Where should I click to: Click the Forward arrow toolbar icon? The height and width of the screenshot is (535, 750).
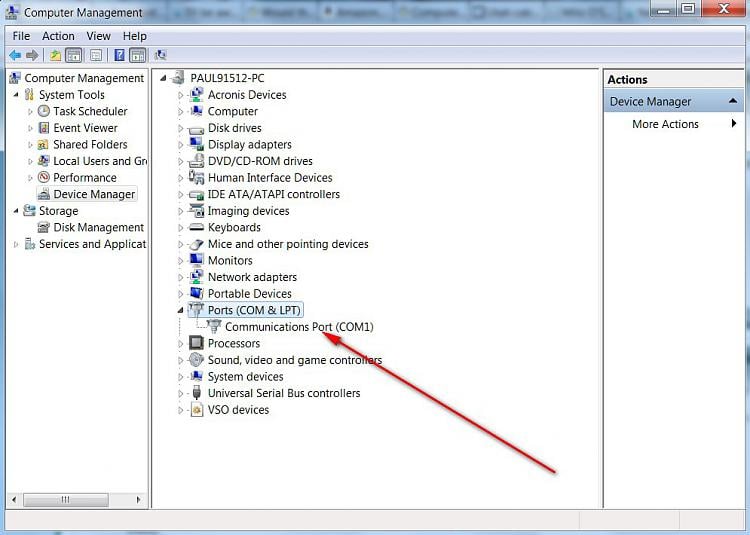pos(32,55)
